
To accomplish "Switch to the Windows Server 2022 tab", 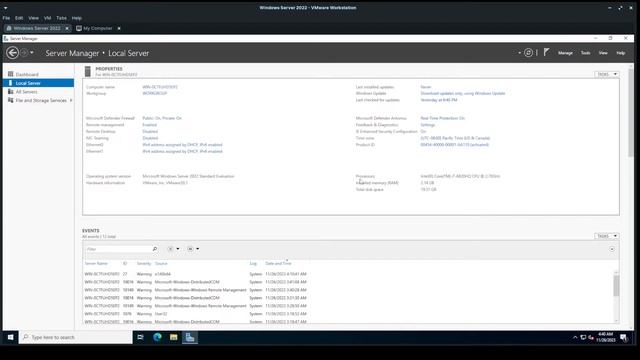I will pyautogui.click(x=37, y=28).
